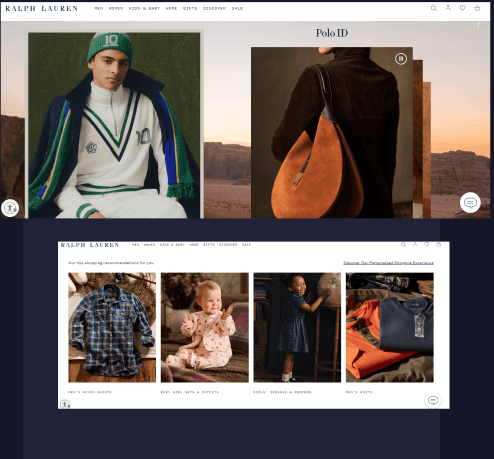Open Home menu in the top header
Screen dimensions: 494x459
click(171, 8)
